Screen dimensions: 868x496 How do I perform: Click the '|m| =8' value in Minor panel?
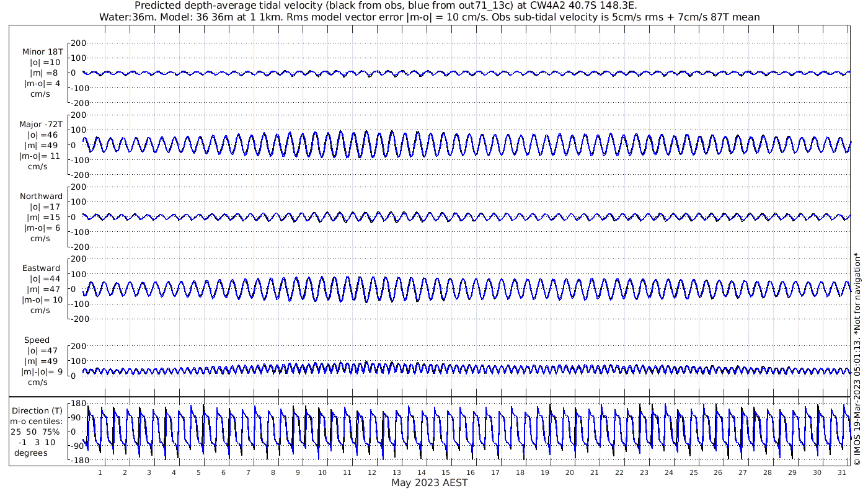[45, 73]
